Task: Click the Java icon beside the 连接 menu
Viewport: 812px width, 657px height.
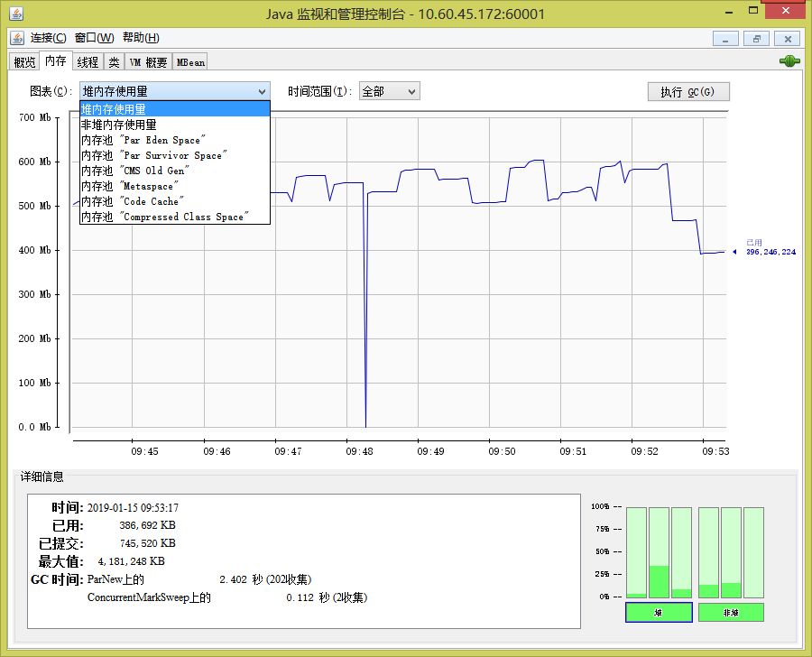Action: pos(17,38)
